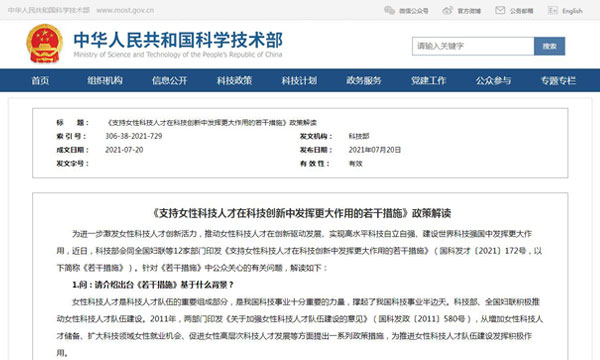Click the English ministry subtitle under the title

pyautogui.click(x=178, y=55)
